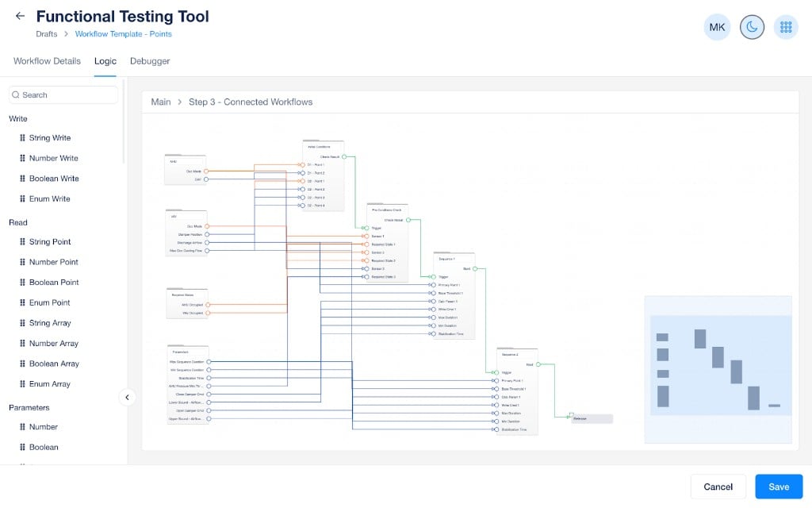Select the Enum Point item
Image resolution: width=812 pixels, height=508 pixels.
49,302
